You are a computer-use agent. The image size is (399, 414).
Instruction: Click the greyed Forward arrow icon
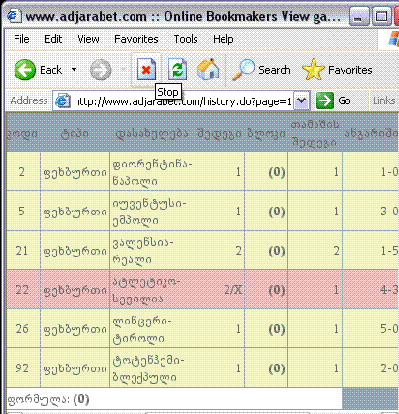point(100,70)
